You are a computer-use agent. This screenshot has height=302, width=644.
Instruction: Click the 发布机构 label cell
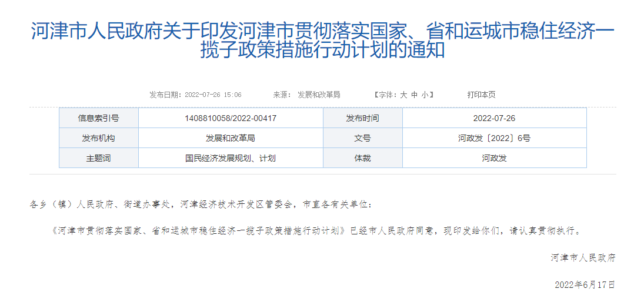point(99,138)
